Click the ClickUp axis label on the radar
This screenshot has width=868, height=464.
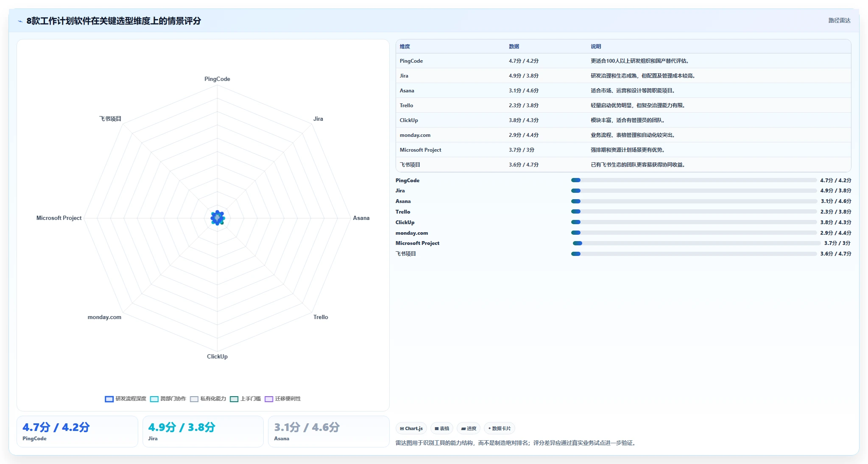pyautogui.click(x=217, y=356)
